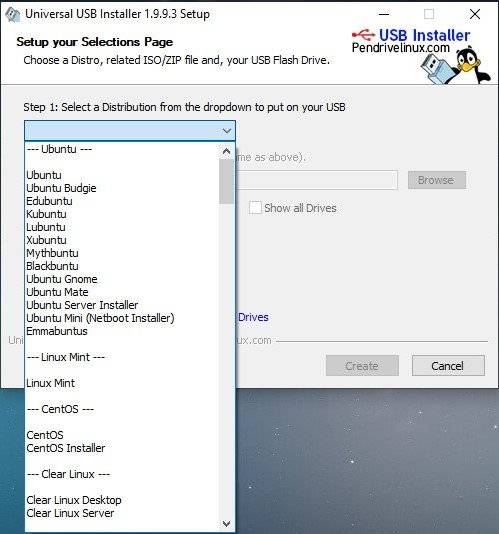Choose Xubuntu from the list

coord(123,240)
